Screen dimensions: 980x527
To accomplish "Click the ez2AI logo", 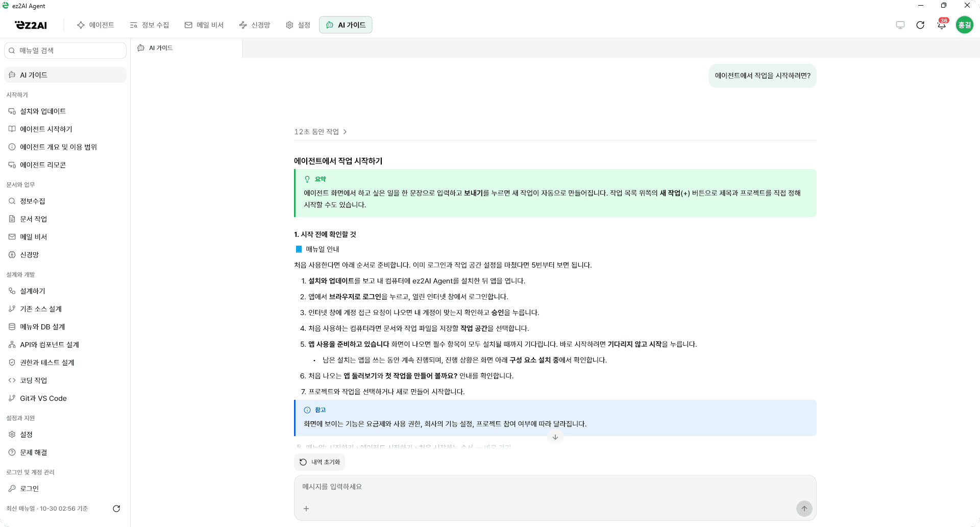I will click(x=31, y=25).
